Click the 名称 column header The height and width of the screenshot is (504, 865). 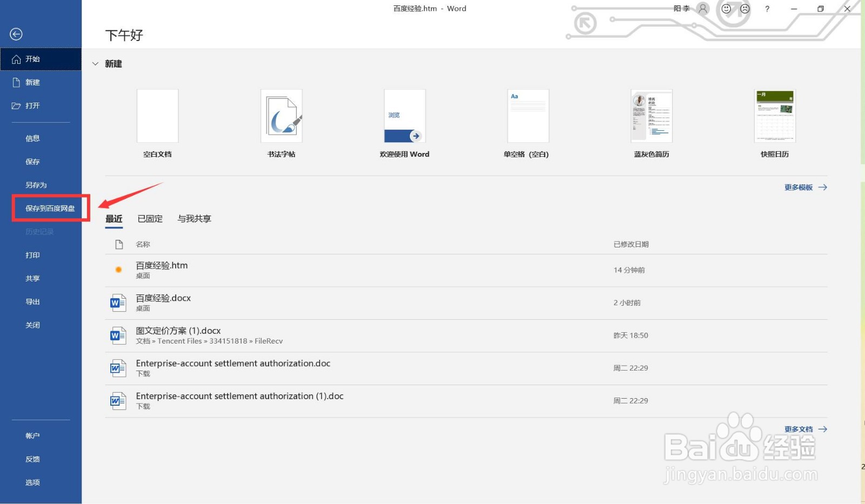point(143,244)
